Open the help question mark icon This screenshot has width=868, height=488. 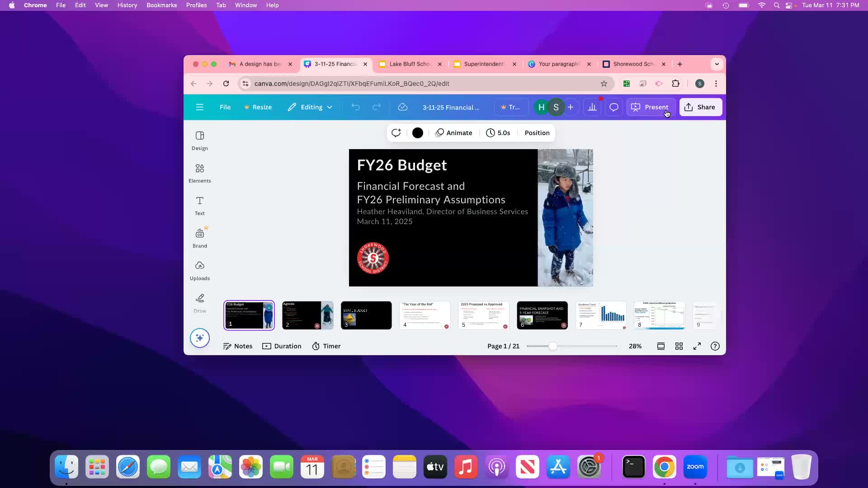tap(715, 346)
